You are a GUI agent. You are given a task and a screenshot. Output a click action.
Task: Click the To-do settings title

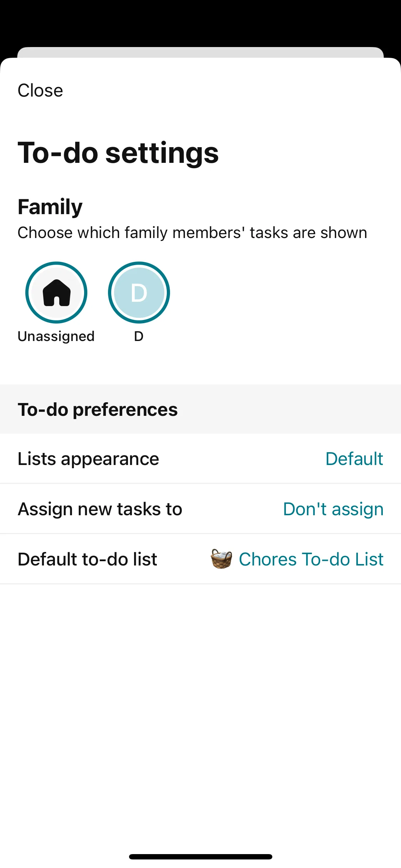118,153
